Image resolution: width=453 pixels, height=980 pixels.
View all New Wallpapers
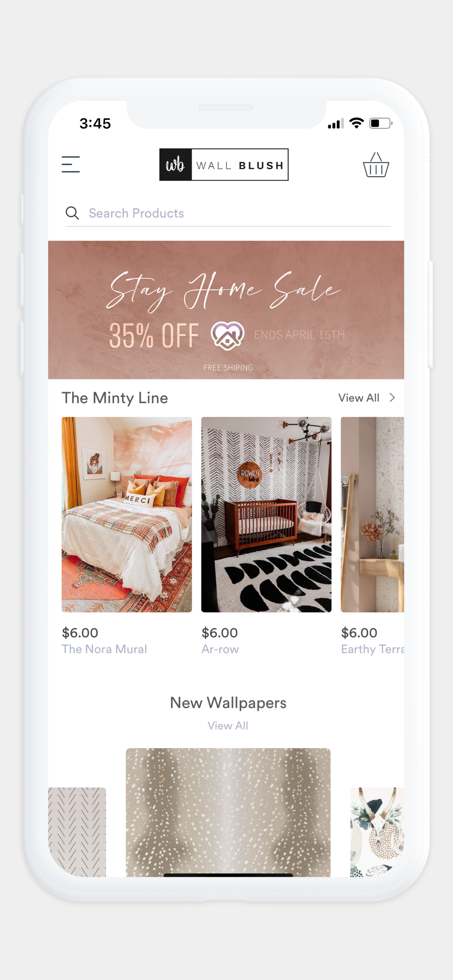click(x=228, y=726)
